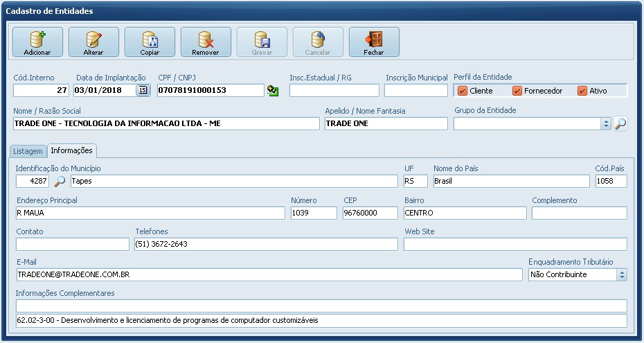
Task: Click the Perfil da Entidade label
Action: coord(483,77)
